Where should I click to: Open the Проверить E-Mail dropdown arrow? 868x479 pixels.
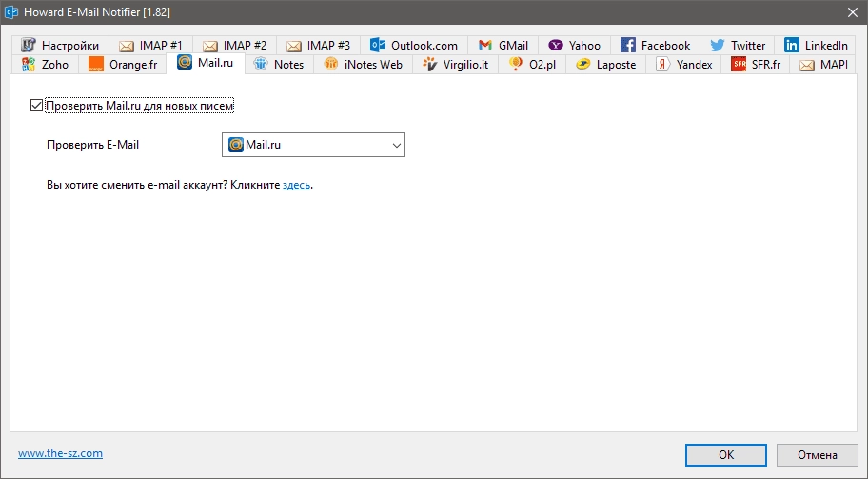pyautogui.click(x=396, y=145)
